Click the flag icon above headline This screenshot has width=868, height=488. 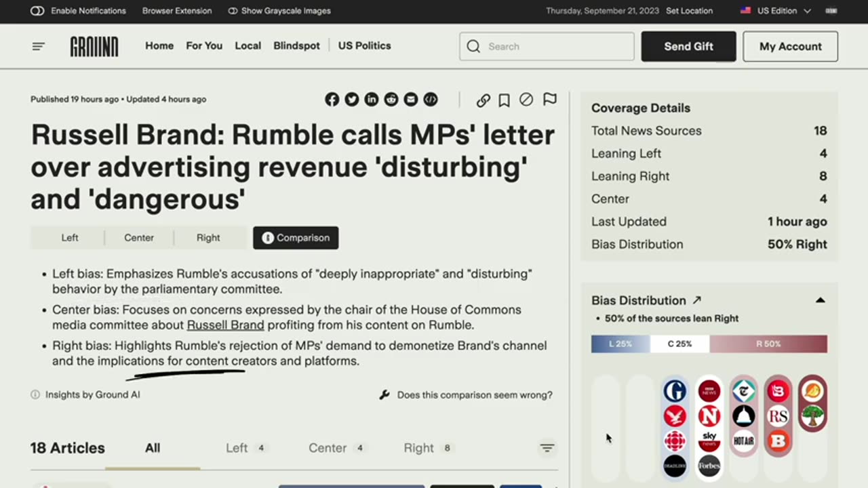click(550, 100)
